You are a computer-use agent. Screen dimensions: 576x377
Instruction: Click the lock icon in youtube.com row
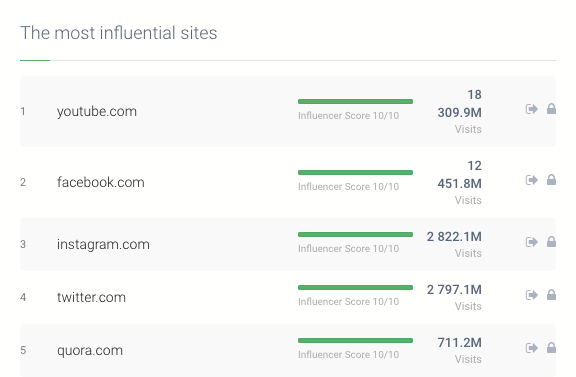click(551, 109)
